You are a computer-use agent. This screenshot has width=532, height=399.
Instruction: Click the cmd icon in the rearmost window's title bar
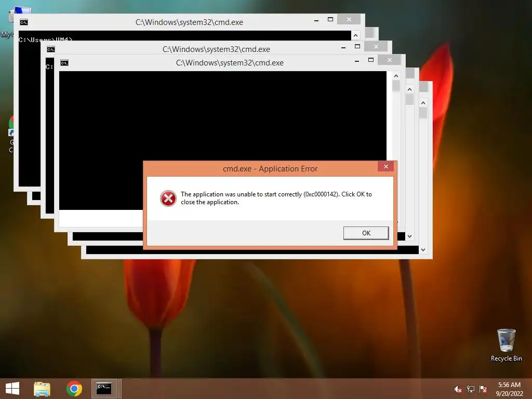pyautogui.click(x=24, y=22)
